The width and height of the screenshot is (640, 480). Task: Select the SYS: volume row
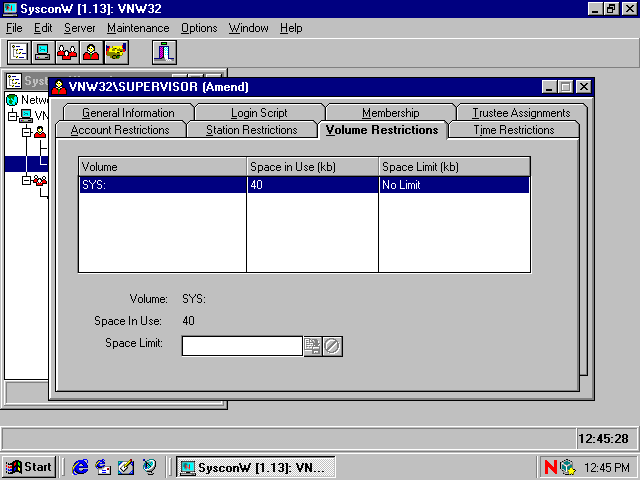click(304, 185)
